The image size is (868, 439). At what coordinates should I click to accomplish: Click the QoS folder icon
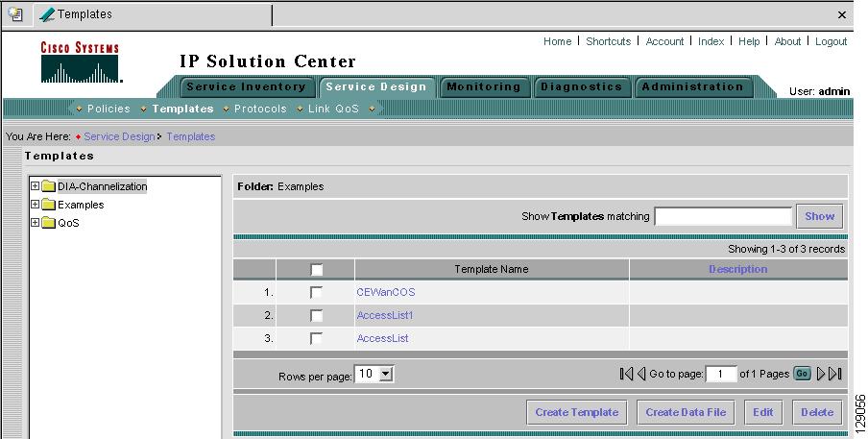tap(49, 223)
